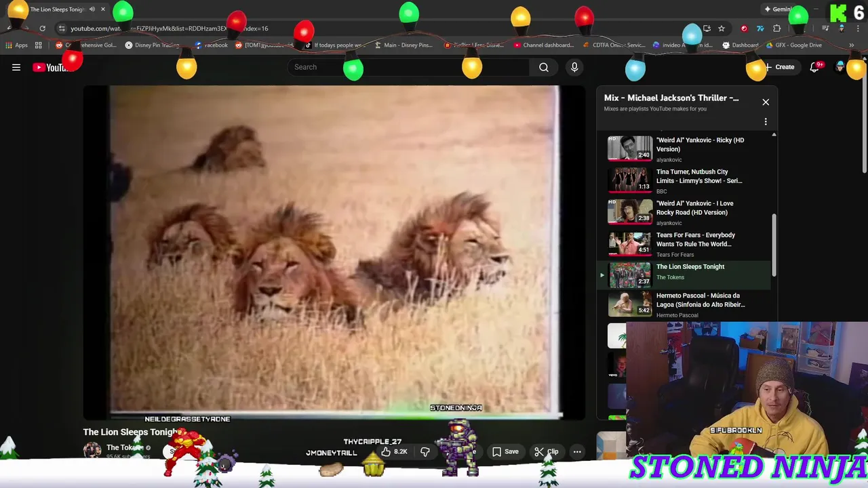Viewport: 868px width, 488px height.
Task: Open the Main - Disney Pins bookmark
Action: [x=403, y=45]
